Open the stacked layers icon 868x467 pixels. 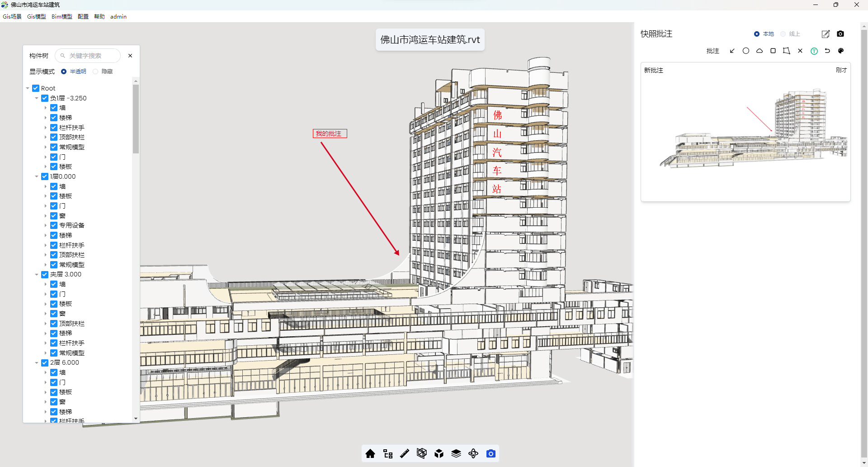pyautogui.click(x=456, y=453)
